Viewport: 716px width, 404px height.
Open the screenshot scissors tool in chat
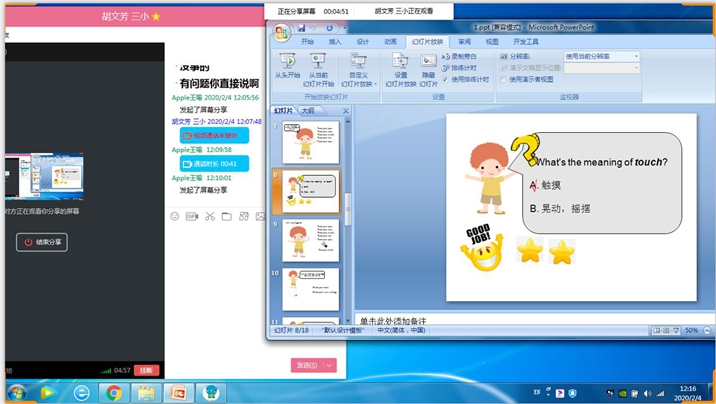(210, 216)
